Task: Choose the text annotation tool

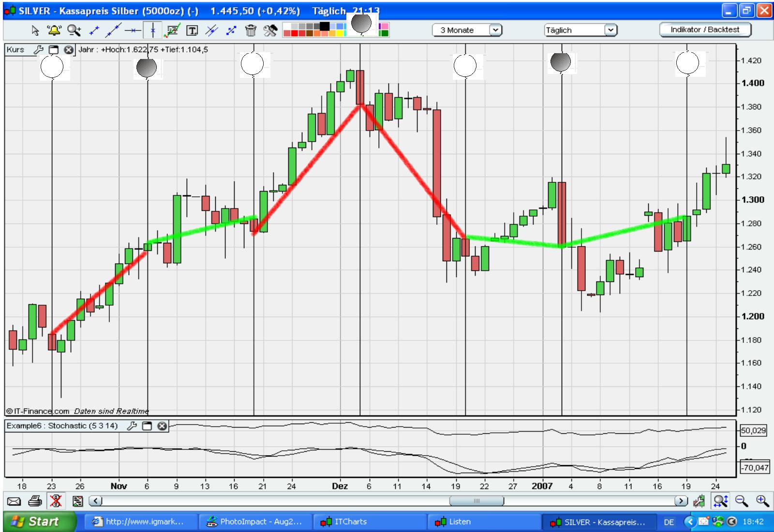Action: [192, 30]
